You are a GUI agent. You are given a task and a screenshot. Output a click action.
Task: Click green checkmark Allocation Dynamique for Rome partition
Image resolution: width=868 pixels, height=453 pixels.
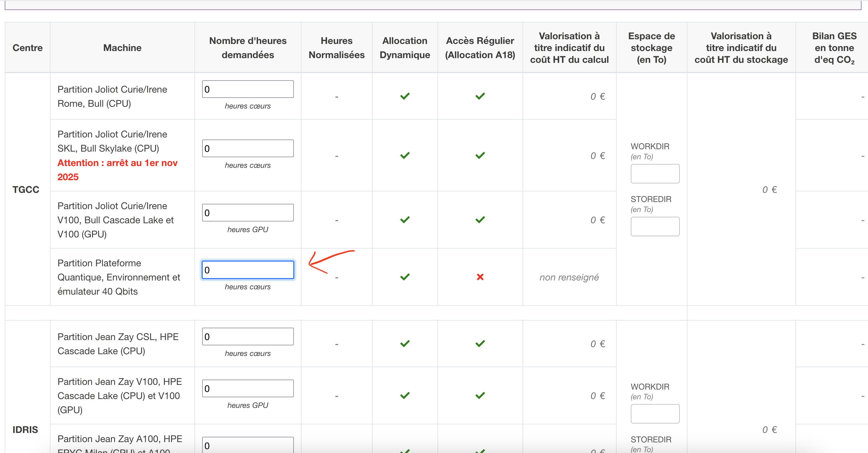pyautogui.click(x=405, y=96)
